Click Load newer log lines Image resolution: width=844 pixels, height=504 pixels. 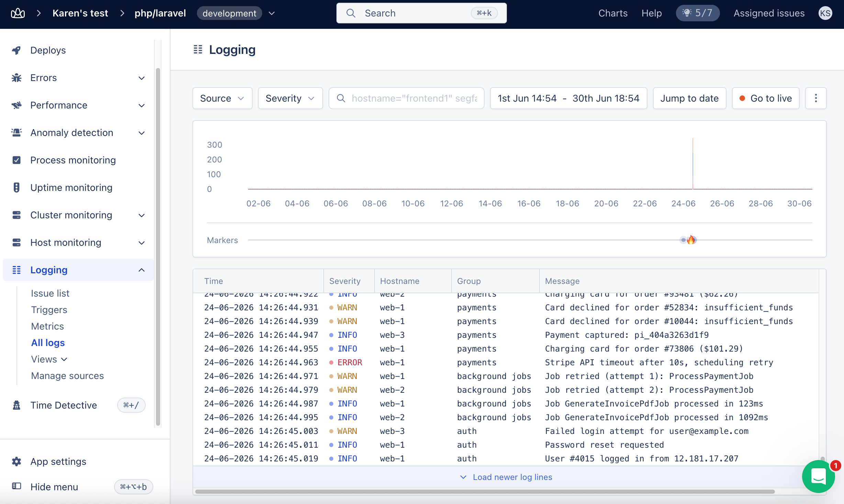point(506,477)
